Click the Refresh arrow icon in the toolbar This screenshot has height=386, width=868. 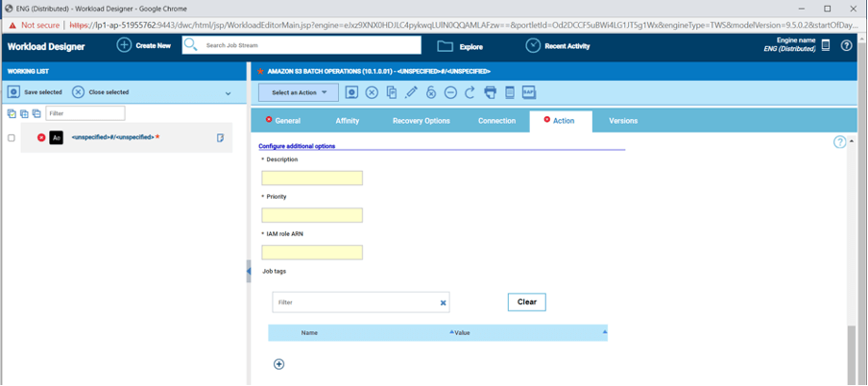[470, 92]
